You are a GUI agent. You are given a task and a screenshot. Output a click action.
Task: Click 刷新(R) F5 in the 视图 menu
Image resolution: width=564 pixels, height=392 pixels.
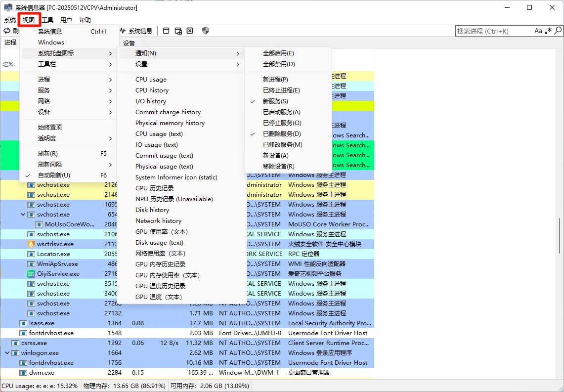tap(69, 154)
